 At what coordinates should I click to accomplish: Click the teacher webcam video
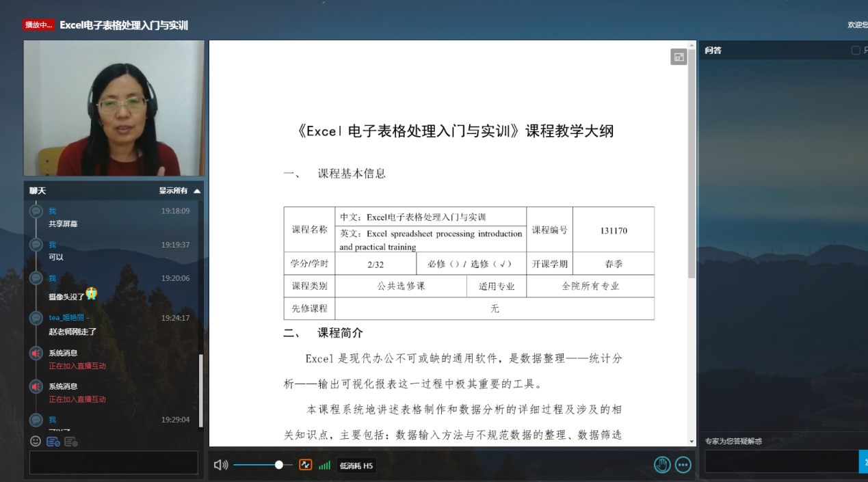[114, 108]
